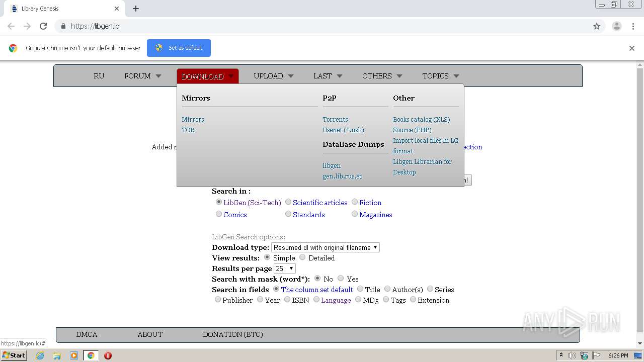This screenshot has height=362, width=644.
Task: Open gen.lib.rus.ec dump link
Action: pyautogui.click(x=342, y=176)
